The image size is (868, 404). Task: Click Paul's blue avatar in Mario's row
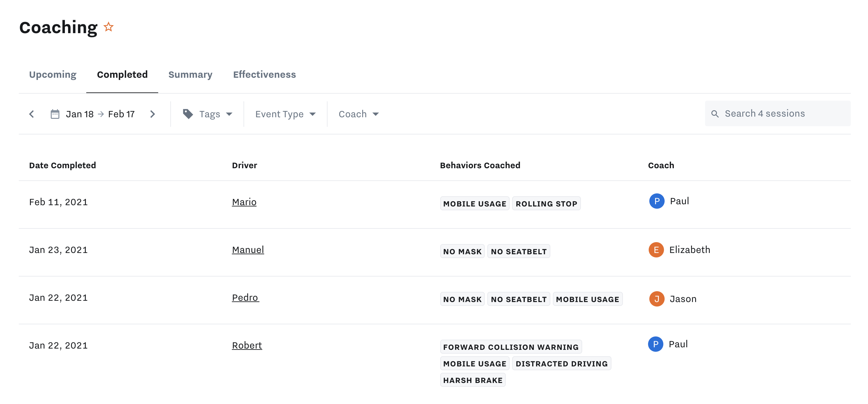656,201
